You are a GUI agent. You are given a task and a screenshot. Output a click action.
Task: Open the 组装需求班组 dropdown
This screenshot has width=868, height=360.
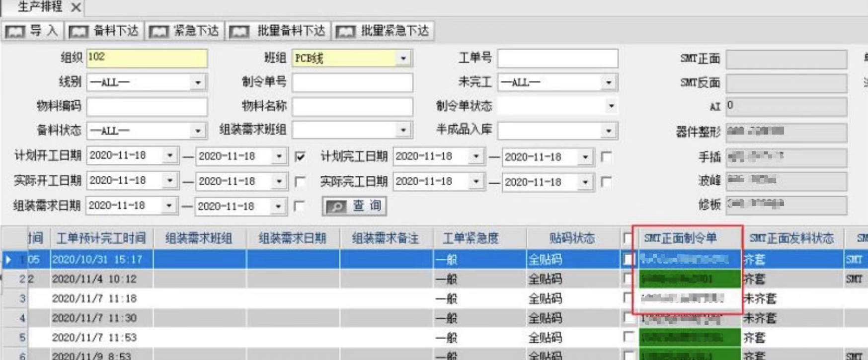tap(403, 131)
